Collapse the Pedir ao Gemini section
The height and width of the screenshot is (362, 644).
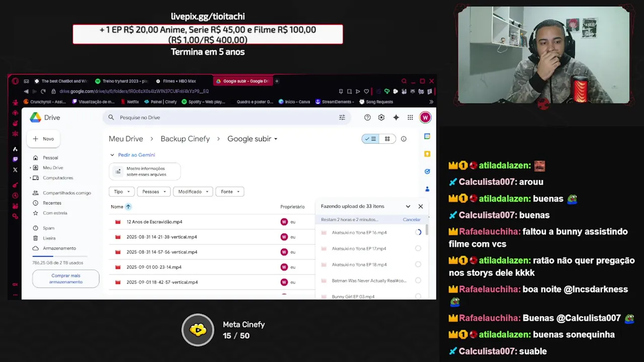(x=112, y=155)
